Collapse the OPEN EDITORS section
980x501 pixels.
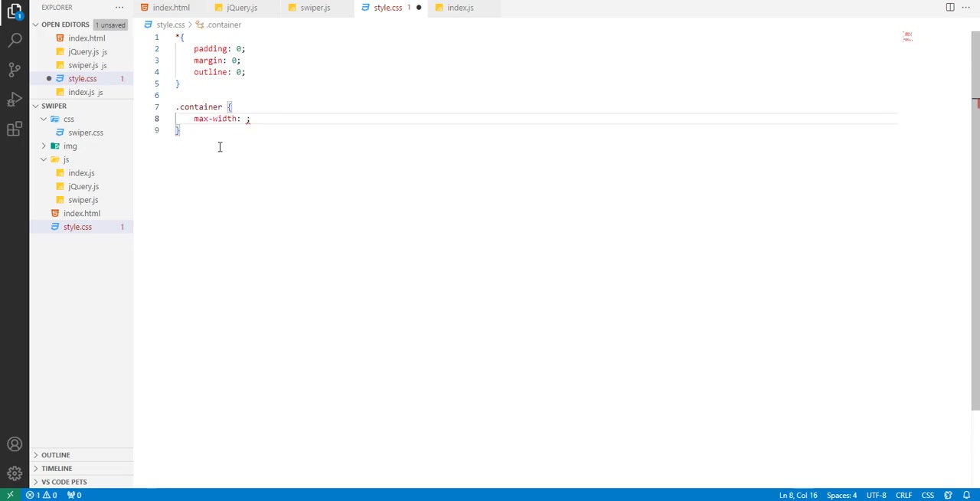[x=35, y=25]
